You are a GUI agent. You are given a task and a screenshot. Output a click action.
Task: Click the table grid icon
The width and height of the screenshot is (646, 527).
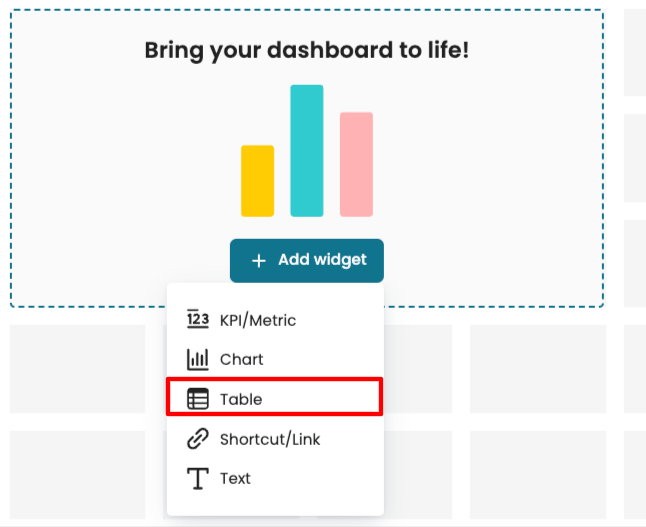click(198, 399)
